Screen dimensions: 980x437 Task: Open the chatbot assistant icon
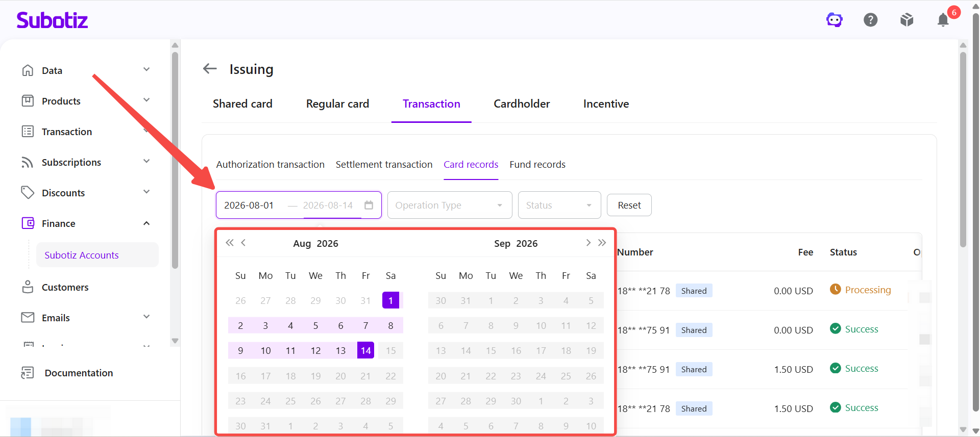[834, 20]
